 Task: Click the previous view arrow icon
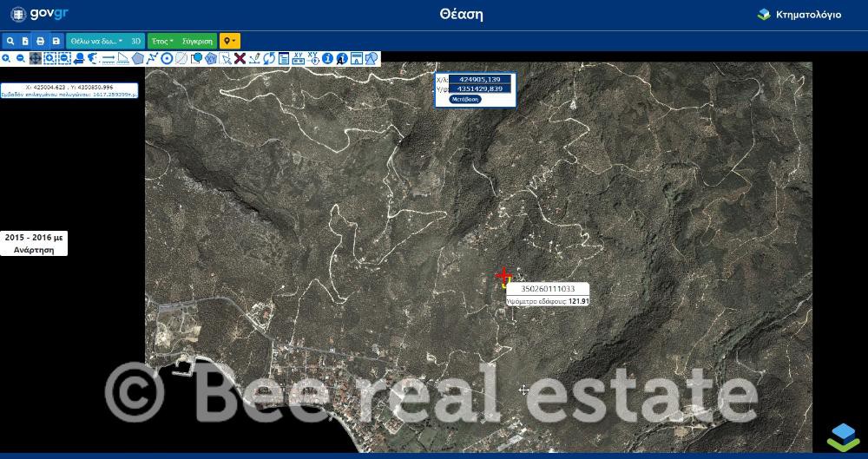pyautogui.click(x=79, y=59)
